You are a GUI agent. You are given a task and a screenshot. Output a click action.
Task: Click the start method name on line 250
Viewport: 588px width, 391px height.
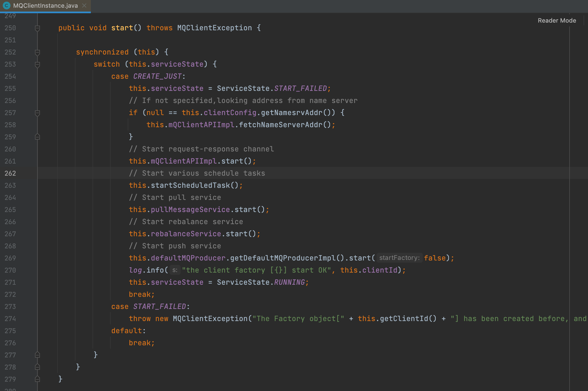122,28
